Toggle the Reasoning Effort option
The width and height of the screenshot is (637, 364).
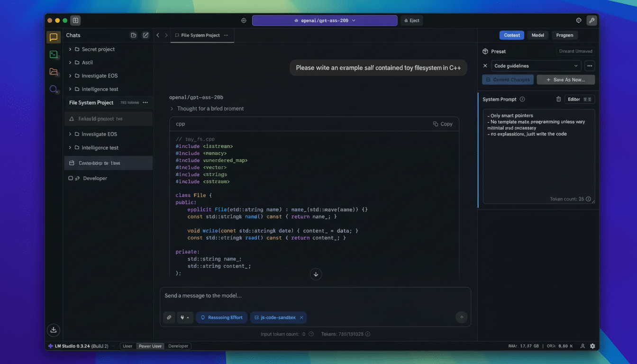tap(221, 317)
